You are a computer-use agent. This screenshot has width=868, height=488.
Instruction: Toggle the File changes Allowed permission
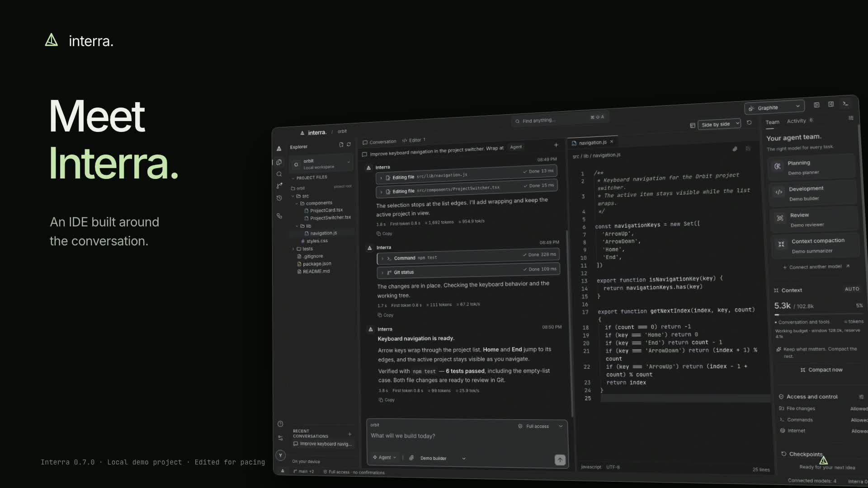(x=859, y=408)
